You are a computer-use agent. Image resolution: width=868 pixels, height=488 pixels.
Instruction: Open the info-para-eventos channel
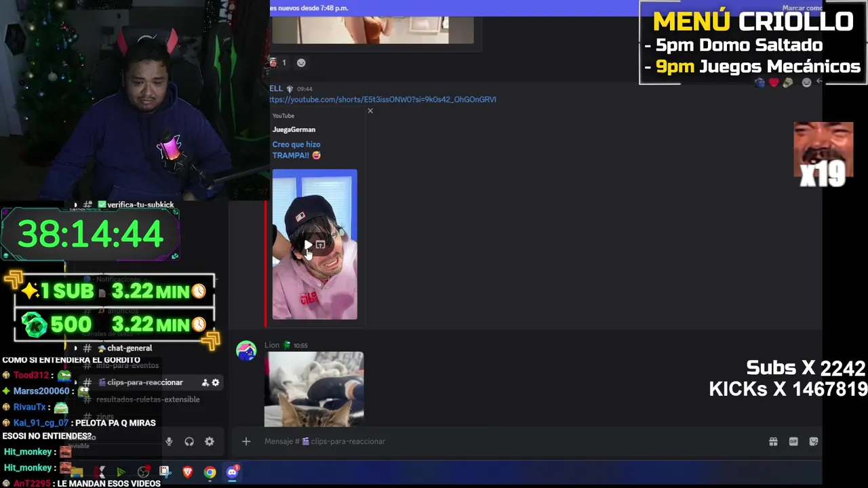[127, 365]
